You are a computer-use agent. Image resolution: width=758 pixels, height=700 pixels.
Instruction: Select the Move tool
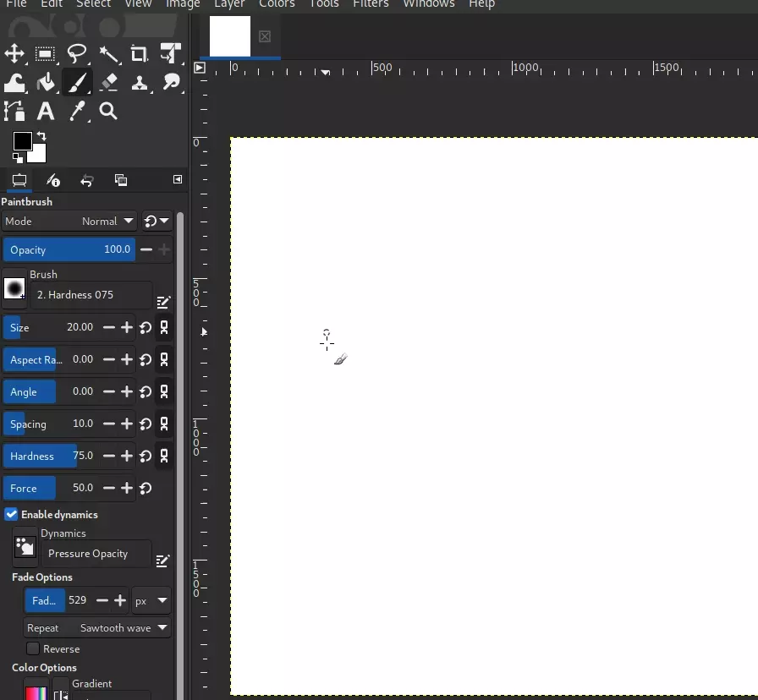(14, 54)
